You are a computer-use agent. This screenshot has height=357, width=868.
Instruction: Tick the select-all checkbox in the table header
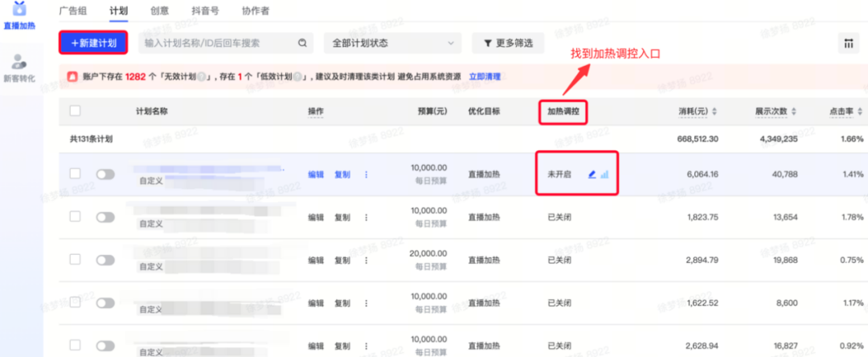point(75,111)
